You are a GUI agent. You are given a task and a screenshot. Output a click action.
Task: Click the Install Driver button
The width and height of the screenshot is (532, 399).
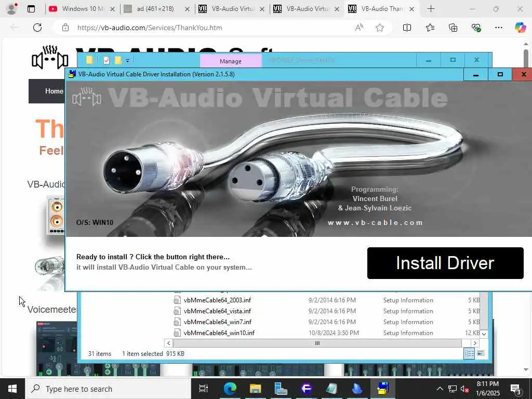pyautogui.click(x=445, y=263)
